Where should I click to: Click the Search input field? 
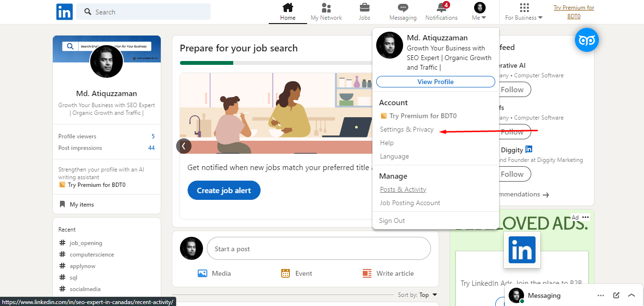click(x=143, y=12)
